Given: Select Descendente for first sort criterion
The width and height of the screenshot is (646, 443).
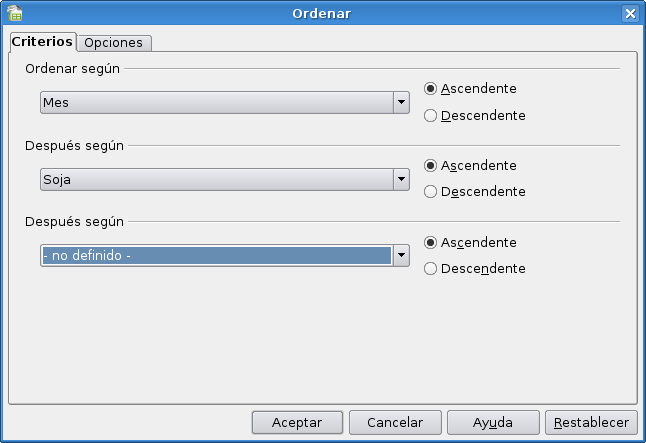Looking at the screenshot, I should [431, 115].
